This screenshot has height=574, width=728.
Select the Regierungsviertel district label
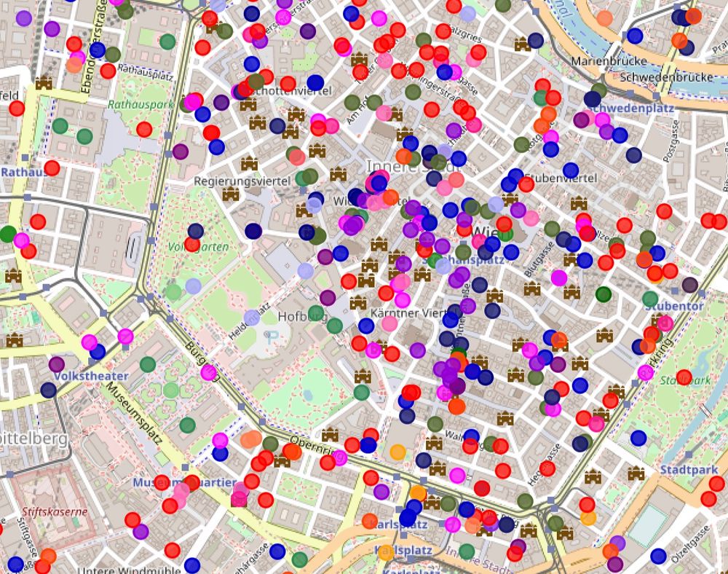coord(242,181)
